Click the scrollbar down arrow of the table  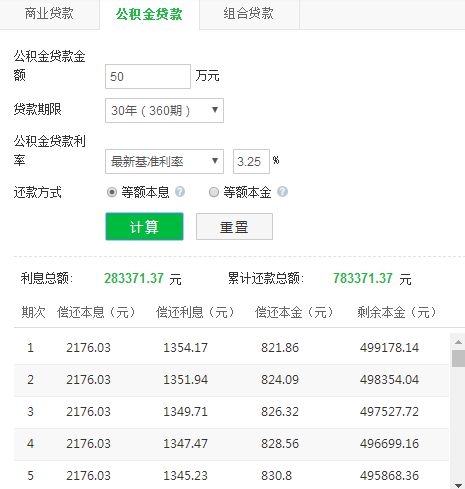coord(458,485)
